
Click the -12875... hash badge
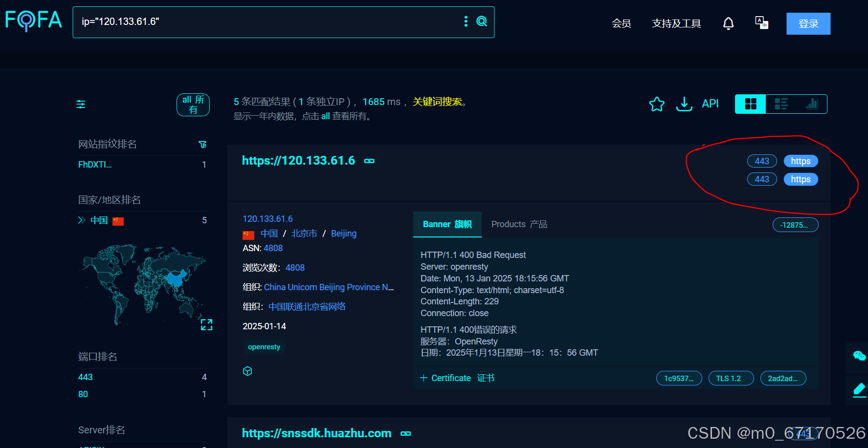point(795,225)
